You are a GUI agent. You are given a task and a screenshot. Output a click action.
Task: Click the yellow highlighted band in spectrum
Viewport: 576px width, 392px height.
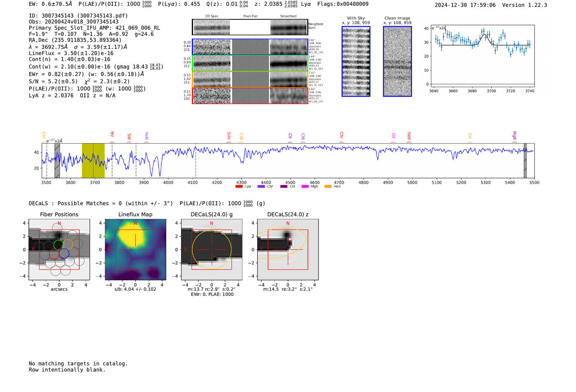pos(93,160)
